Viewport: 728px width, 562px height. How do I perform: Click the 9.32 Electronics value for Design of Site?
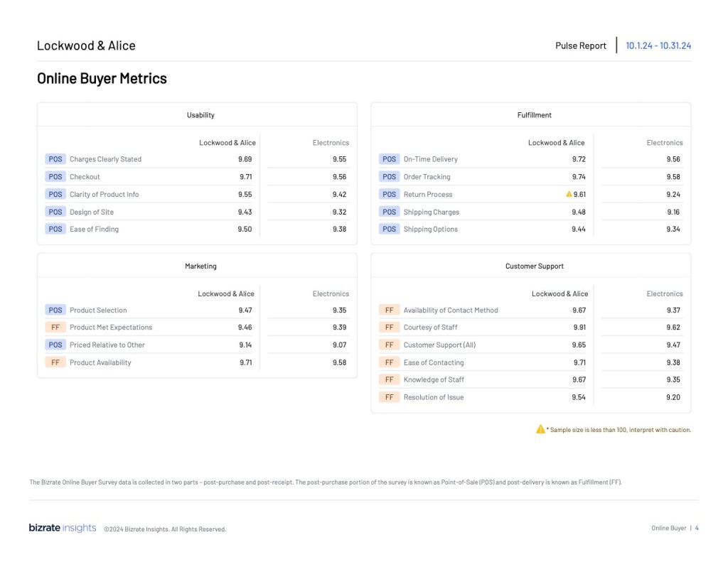click(339, 212)
